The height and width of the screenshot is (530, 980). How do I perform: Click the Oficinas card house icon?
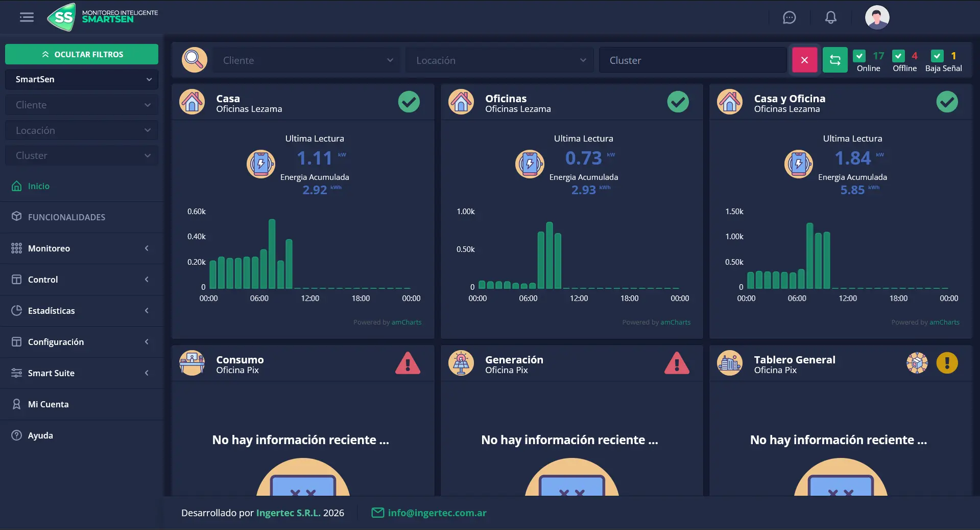coord(461,102)
